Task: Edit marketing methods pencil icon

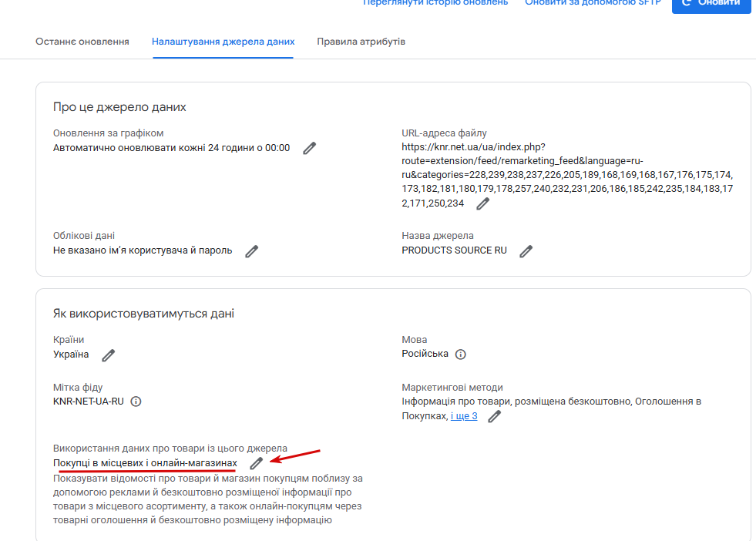Action: tap(494, 417)
